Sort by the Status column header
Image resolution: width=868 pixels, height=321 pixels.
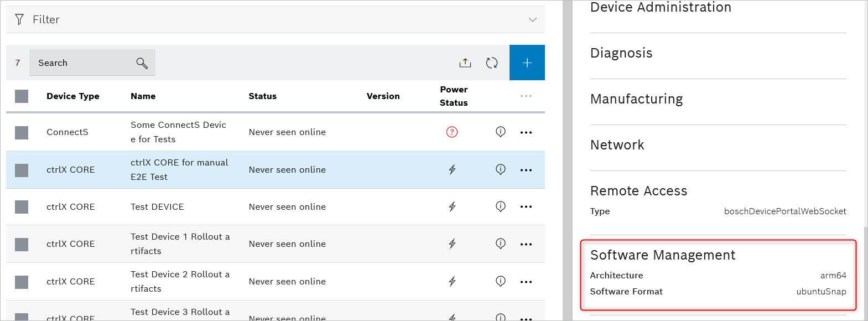tap(263, 96)
